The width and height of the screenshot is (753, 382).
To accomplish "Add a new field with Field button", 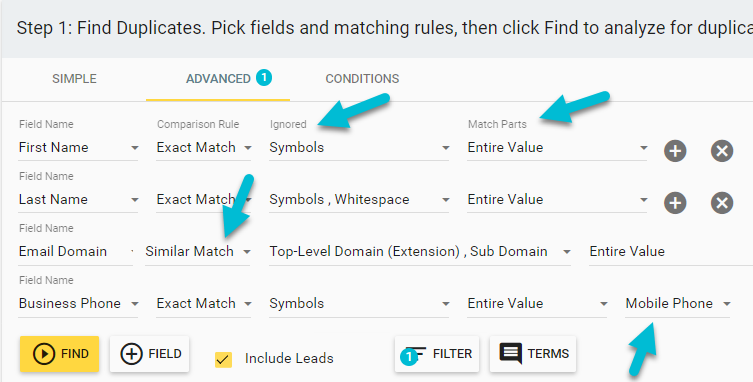I will pyautogui.click(x=149, y=354).
